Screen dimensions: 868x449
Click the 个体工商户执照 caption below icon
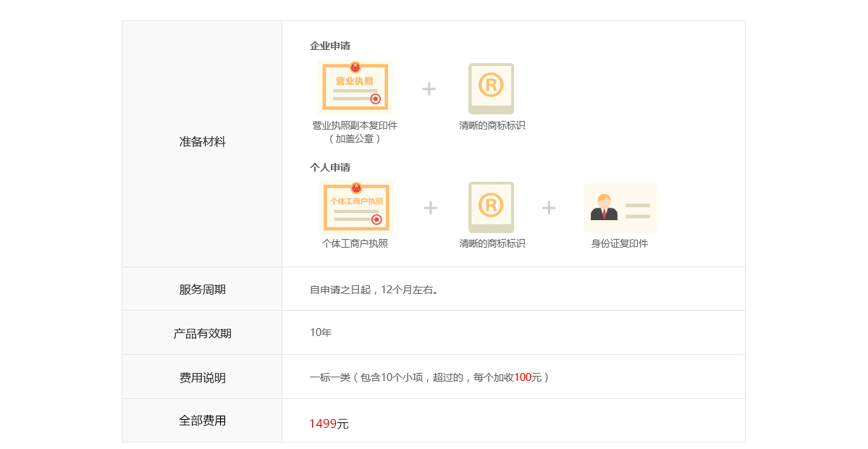pyautogui.click(x=355, y=243)
